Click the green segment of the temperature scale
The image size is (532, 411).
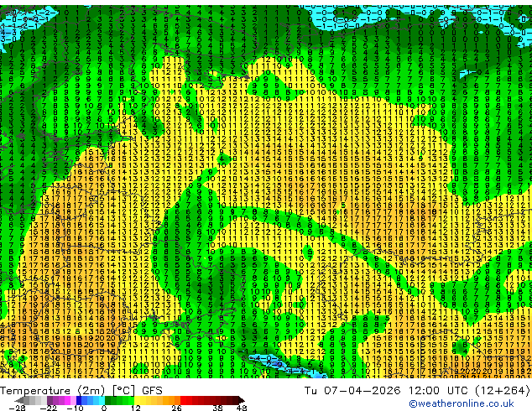[119, 400]
